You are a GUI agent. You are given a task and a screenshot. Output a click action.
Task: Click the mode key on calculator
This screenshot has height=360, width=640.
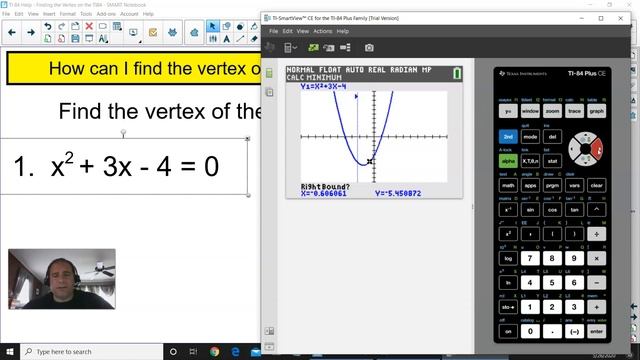(530, 136)
